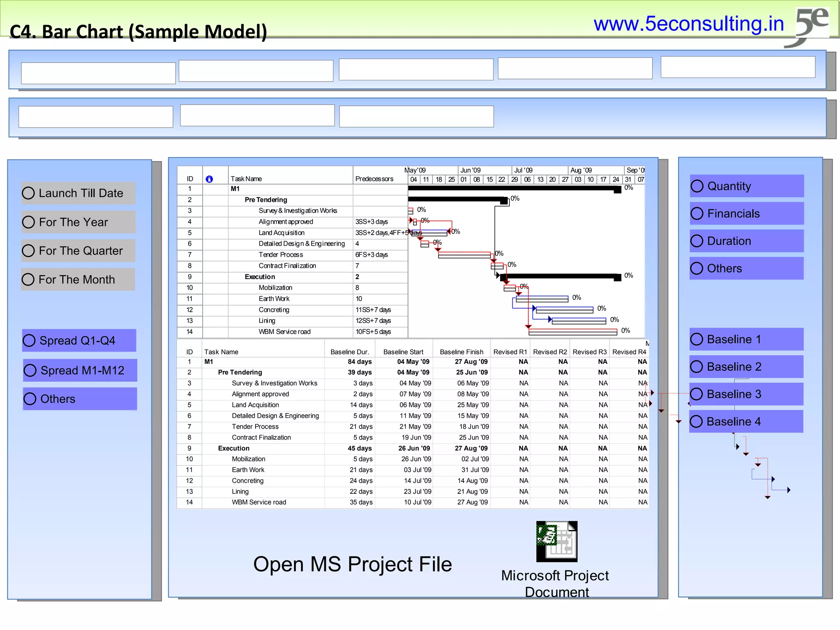
Task: Select Spread M1-M12 radio option
Action: [x=80, y=370]
